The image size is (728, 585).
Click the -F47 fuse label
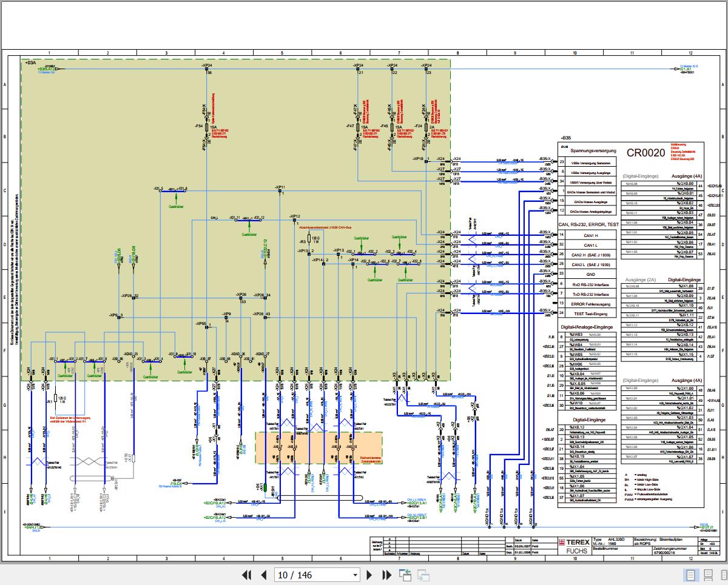[x=350, y=126]
